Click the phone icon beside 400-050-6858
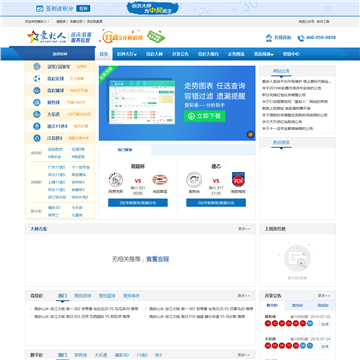The width and height of the screenshot is (360, 360). [x=301, y=38]
